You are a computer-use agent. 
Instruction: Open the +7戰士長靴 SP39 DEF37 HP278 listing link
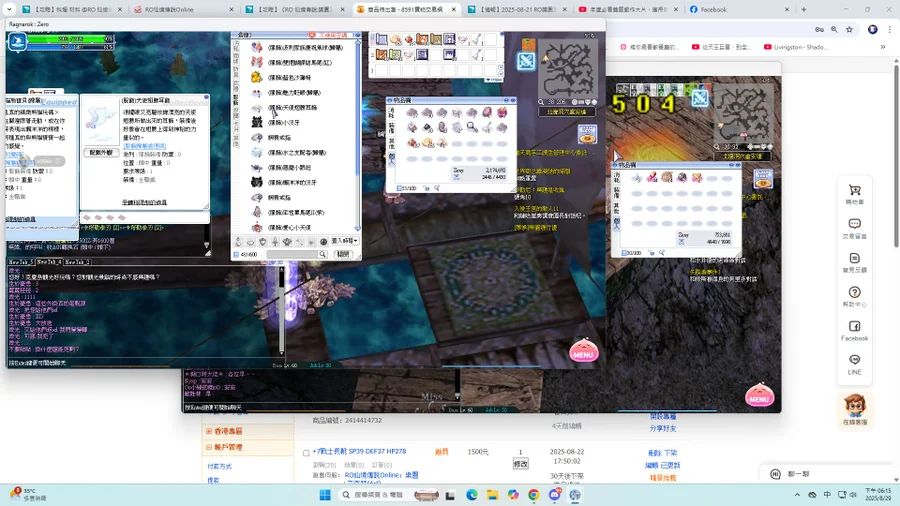pyautogui.click(x=359, y=451)
